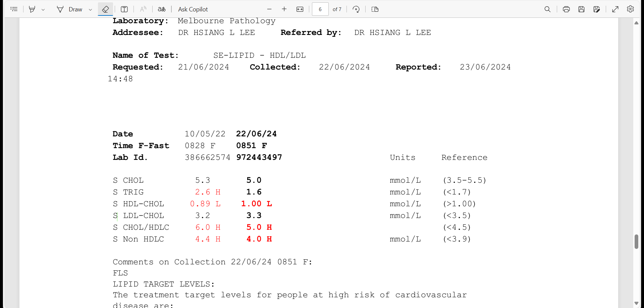
Task: Click the Non HDLC value '4.0 H'
Action: coord(259,239)
